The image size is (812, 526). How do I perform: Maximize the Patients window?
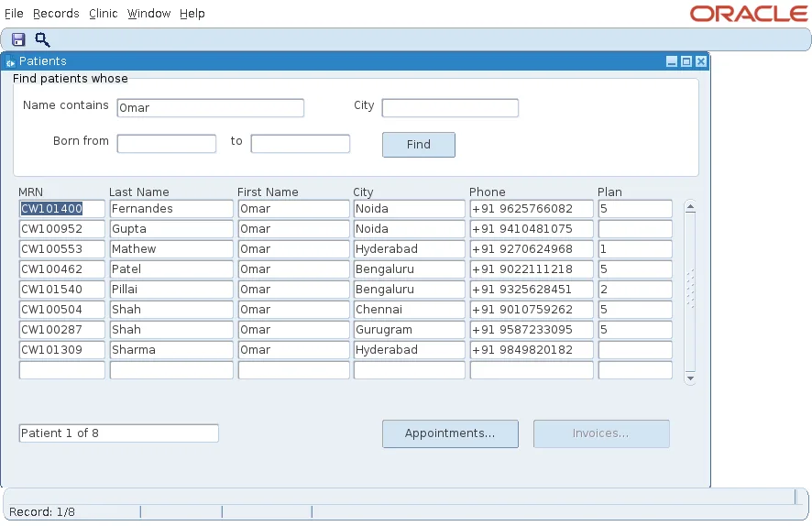(x=686, y=61)
